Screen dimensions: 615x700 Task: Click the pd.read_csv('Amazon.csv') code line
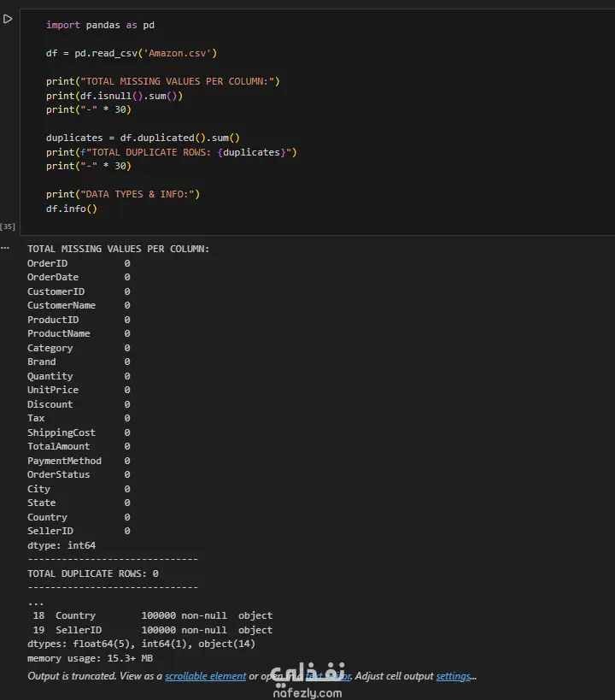pos(132,53)
